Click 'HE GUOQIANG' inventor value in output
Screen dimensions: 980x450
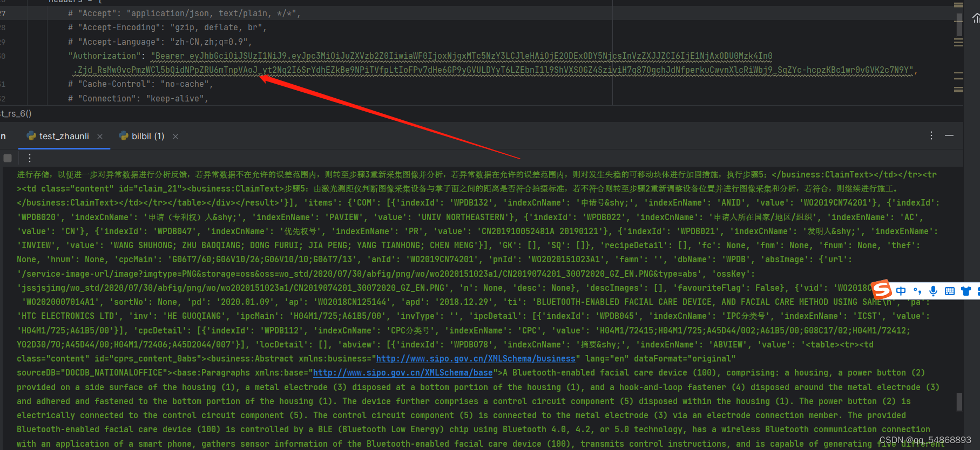click(194, 316)
